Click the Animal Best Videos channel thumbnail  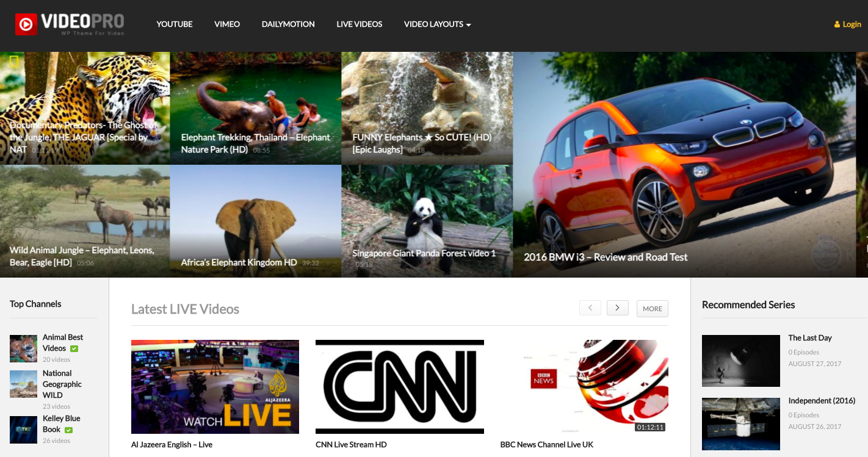tap(23, 348)
